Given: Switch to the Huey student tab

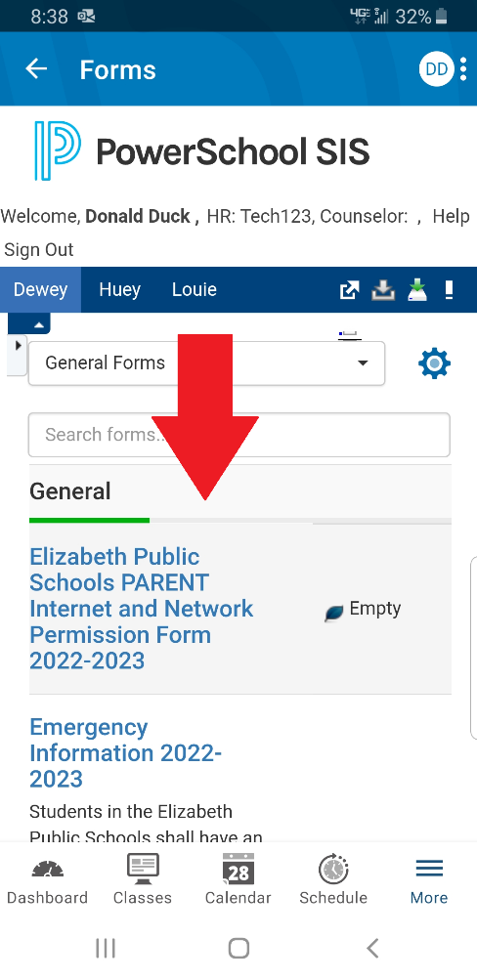Looking at the screenshot, I should coord(119,290).
